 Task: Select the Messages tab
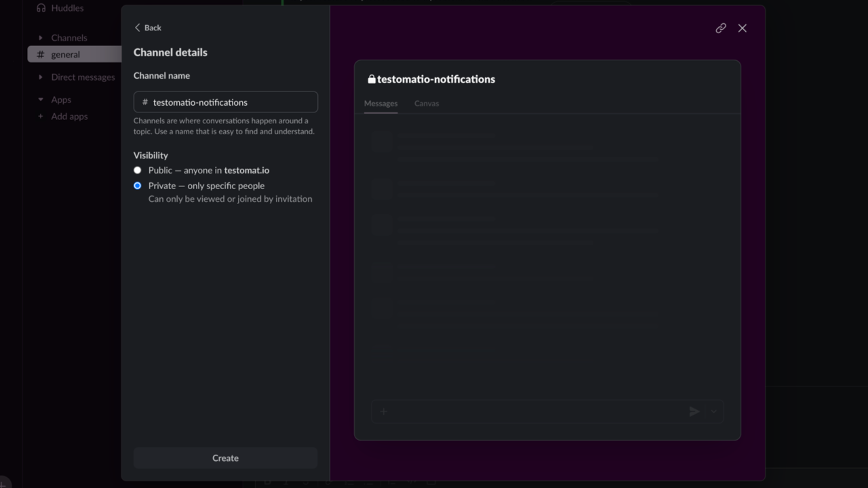pyautogui.click(x=380, y=103)
